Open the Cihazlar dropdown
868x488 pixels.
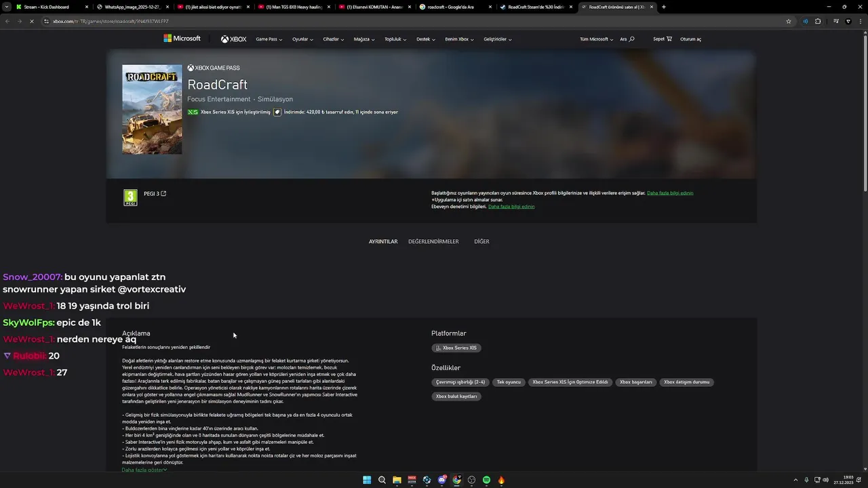coord(333,39)
